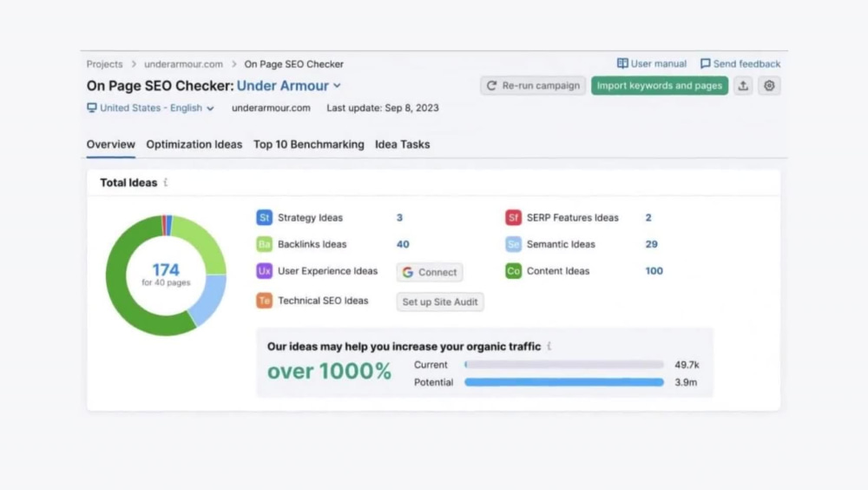This screenshot has width=868, height=490.
Task: Click the Projects breadcrumb link
Action: [105, 63]
